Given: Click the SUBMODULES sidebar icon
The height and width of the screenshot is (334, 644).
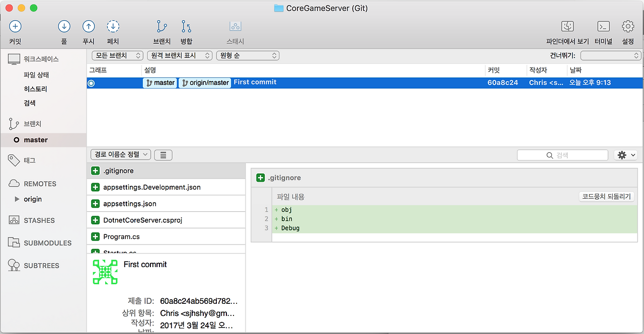Looking at the screenshot, I should click(x=14, y=242).
